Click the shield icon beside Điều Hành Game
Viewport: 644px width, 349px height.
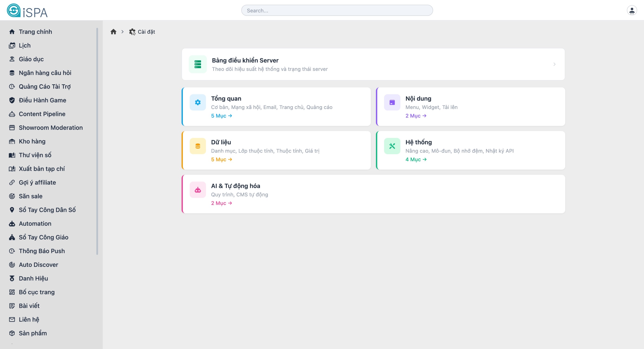(12, 100)
